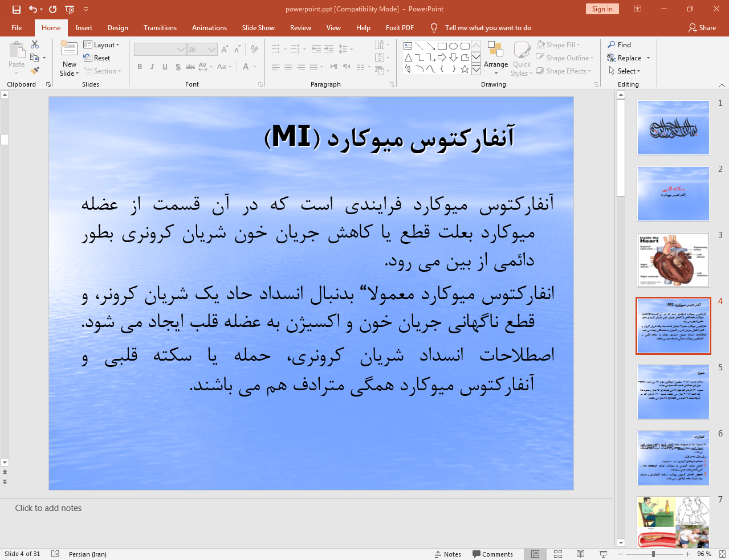Toggle the Notes pane in the status bar
Image resolution: width=729 pixels, height=560 pixels.
click(x=447, y=554)
